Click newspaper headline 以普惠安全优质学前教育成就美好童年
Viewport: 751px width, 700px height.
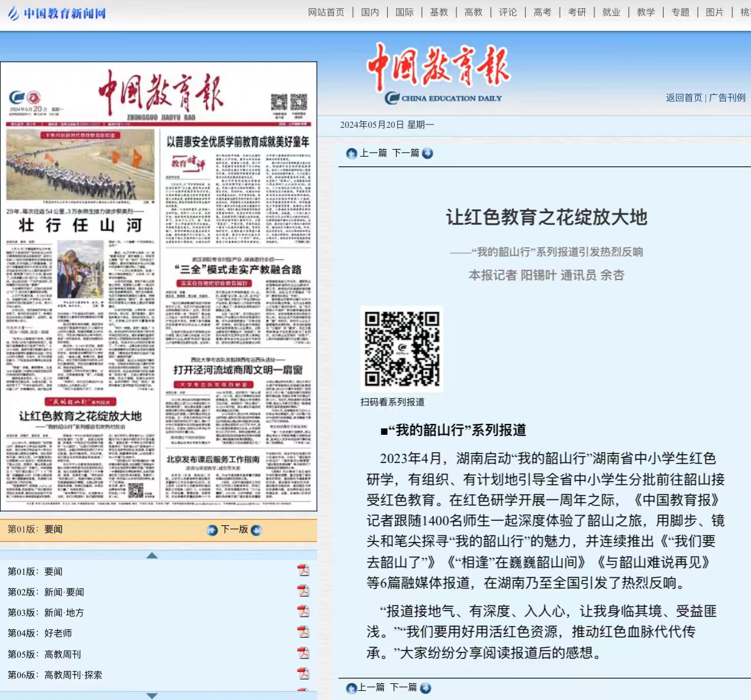click(x=238, y=142)
